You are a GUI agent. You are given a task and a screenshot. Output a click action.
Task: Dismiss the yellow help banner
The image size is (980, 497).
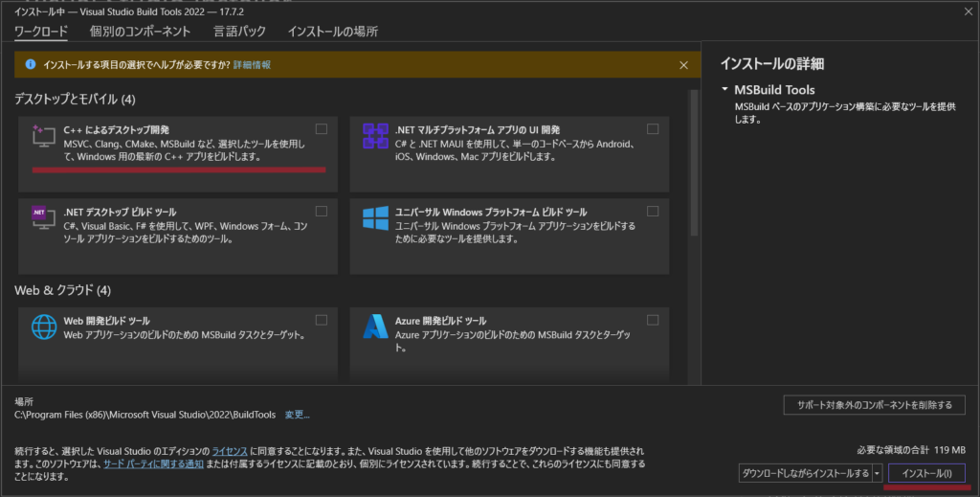683,65
